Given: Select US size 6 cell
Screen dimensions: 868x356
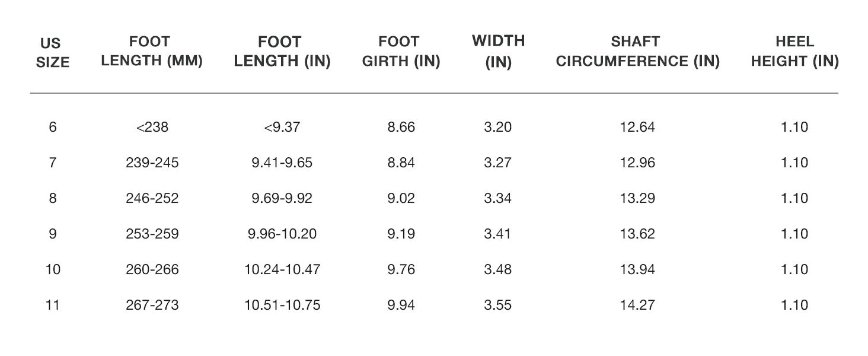Looking at the screenshot, I should [x=53, y=127].
